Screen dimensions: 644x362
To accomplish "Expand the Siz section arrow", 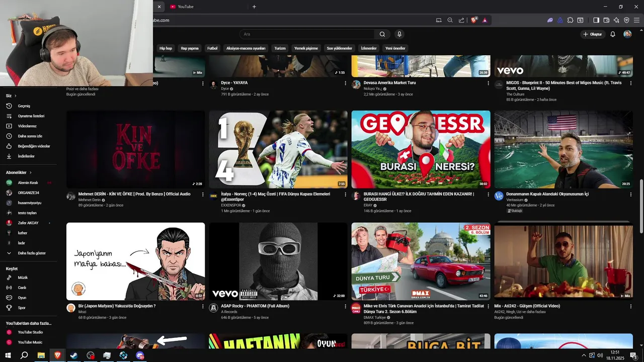I will tap(15, 96).
